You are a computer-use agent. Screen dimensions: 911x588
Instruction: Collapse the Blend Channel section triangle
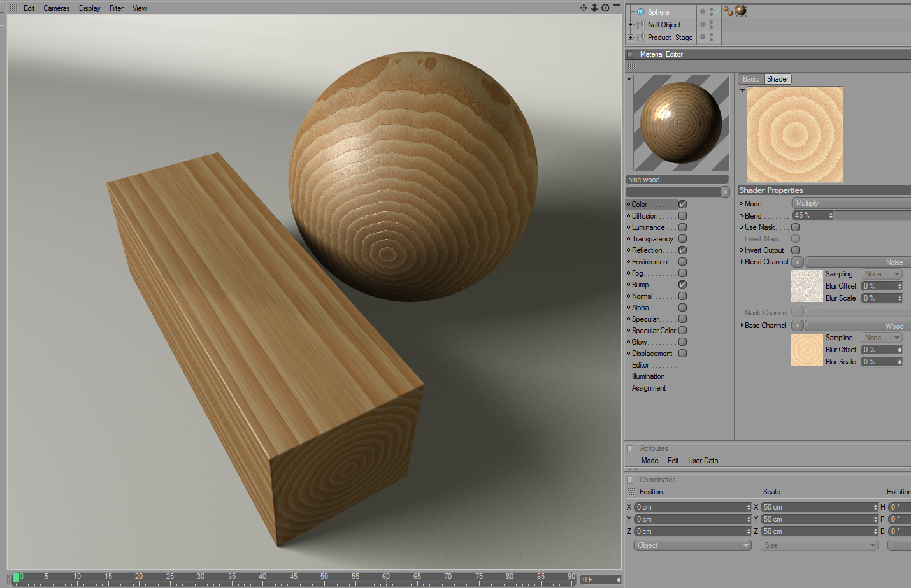pyautogui.click(x=742, y=262)
